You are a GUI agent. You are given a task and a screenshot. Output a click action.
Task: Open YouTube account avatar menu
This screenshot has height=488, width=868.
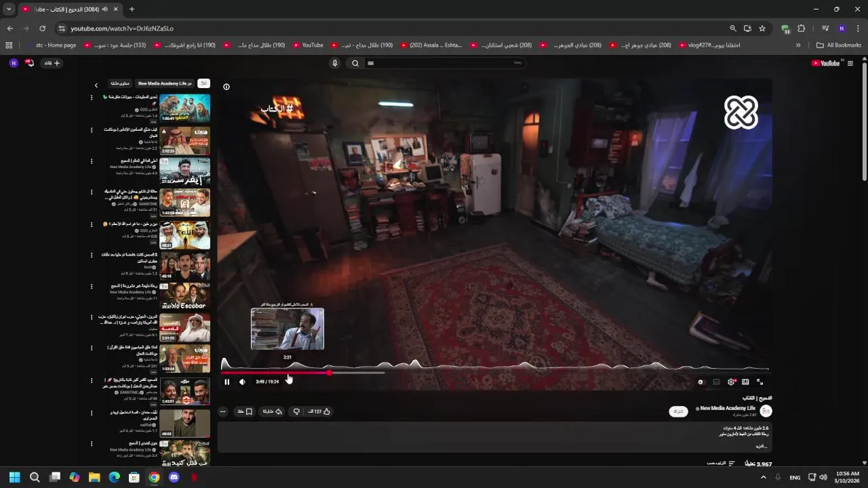pyautogui.click(x=14, y=63)
